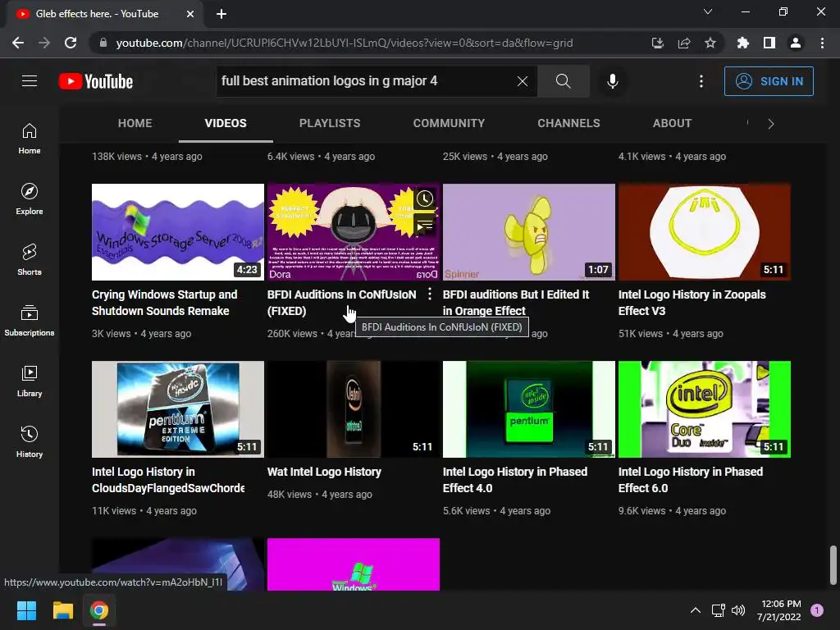Open the YouTube guide hamburger menu
The width and height of the screenshot is (840, 630).
(30, 81)
